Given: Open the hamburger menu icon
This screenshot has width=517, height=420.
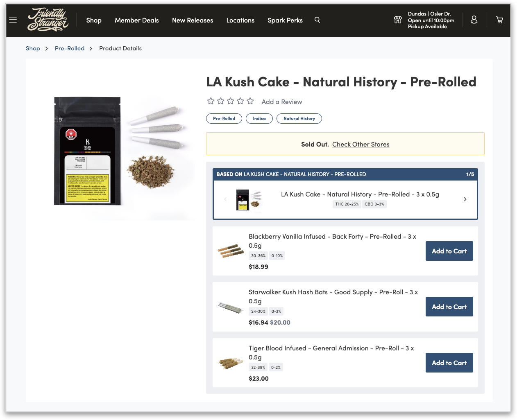Looking at the screenshot, I should (x=13, y=20).
